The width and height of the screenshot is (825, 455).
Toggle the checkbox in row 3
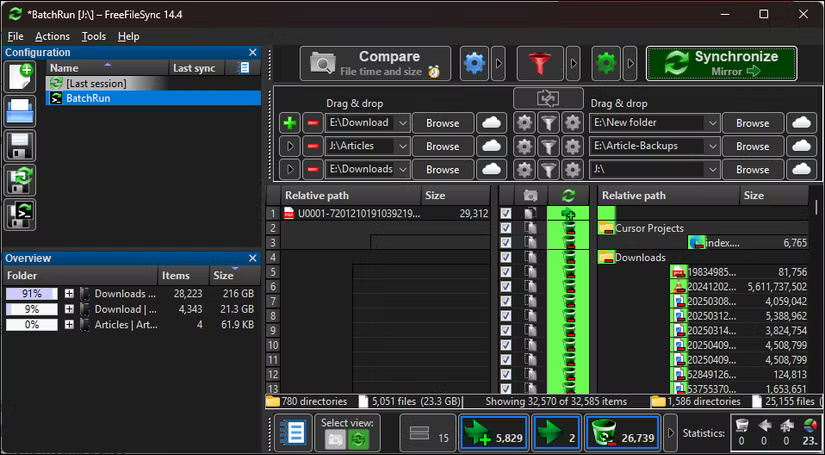pyautogui.click(x=506, y=243)
